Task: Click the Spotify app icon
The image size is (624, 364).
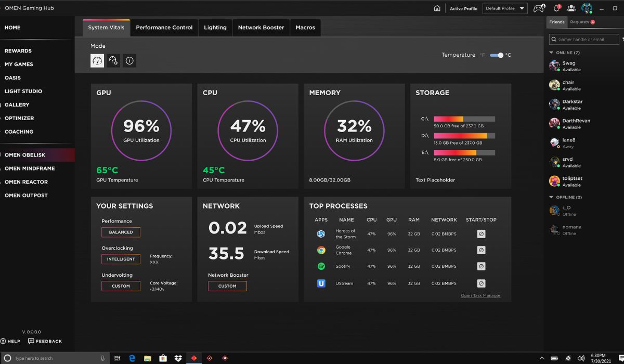Action: [321, 266]
